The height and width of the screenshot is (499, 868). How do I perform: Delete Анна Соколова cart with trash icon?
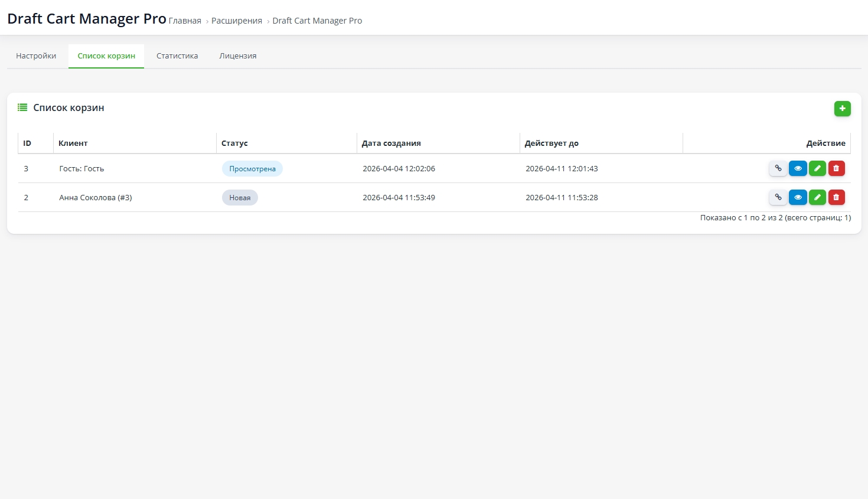point(836,197)
